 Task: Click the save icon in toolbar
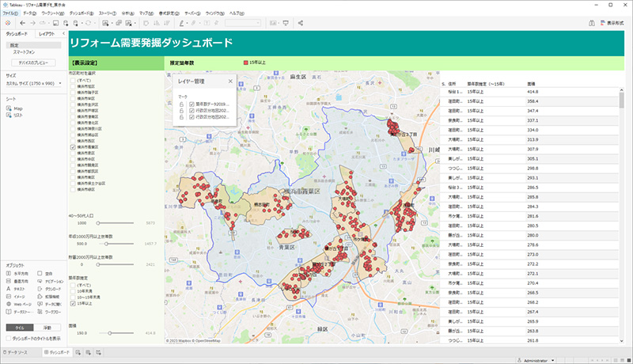click(55, 23)
